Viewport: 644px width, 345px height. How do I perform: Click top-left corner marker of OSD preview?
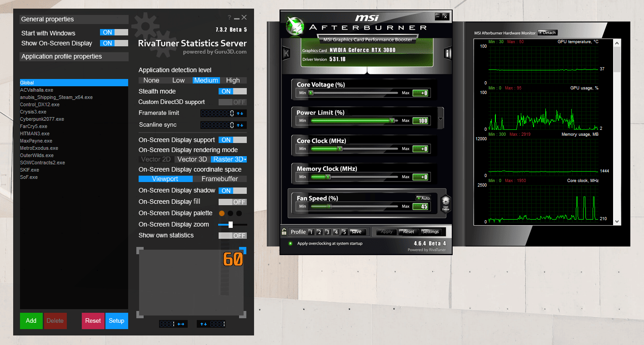[140, 250]
